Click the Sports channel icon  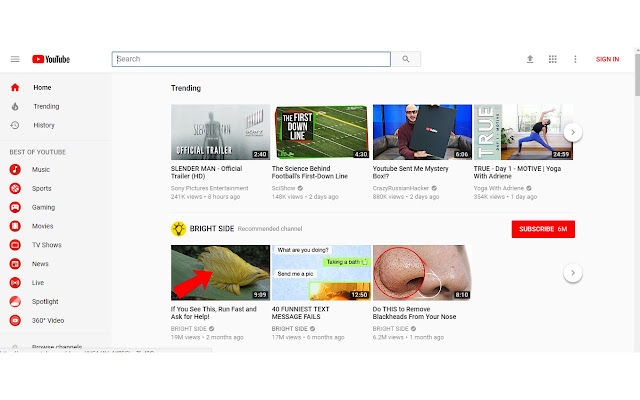click(15, 188)
